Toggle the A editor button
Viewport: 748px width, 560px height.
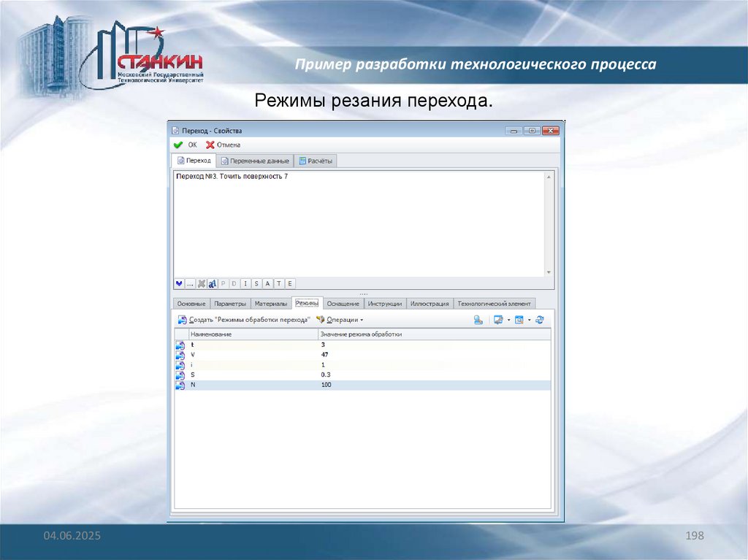pyautogui.click(x=267, y=284)
